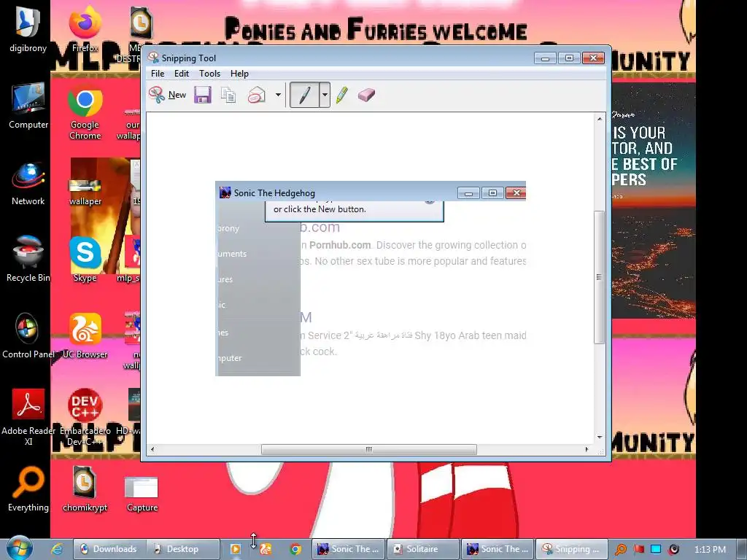The image size is (747, 560).
Task: Click the scroll up arrow in Snipping Tool
Action: tap(600, 118)
